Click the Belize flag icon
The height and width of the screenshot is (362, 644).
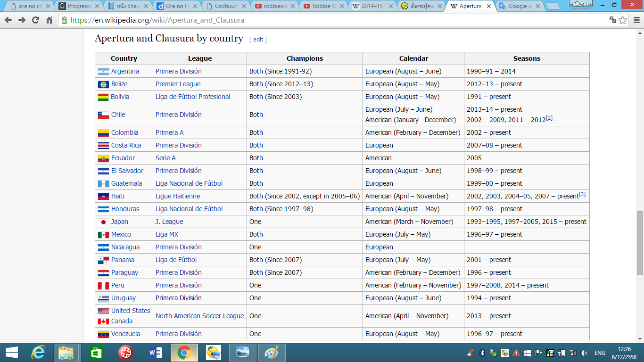coord(103,84)
